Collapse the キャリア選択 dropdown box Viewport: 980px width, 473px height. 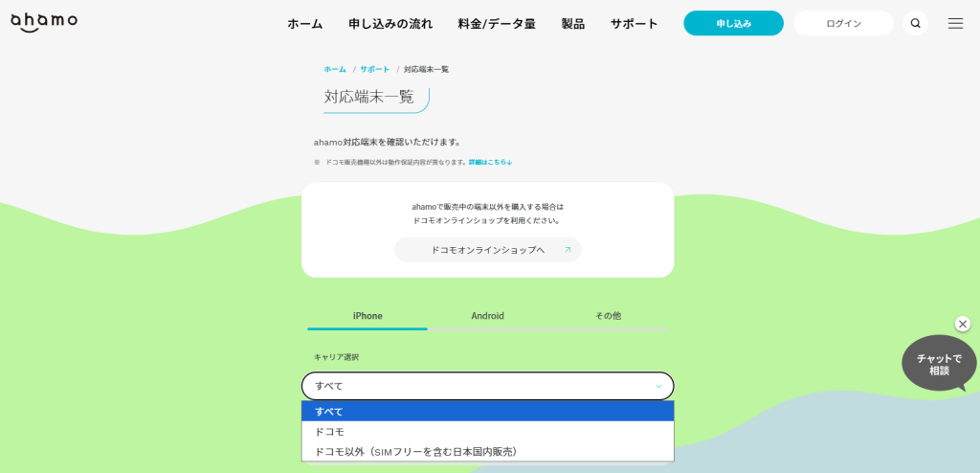pyautogui.click(x=487, y=386)
